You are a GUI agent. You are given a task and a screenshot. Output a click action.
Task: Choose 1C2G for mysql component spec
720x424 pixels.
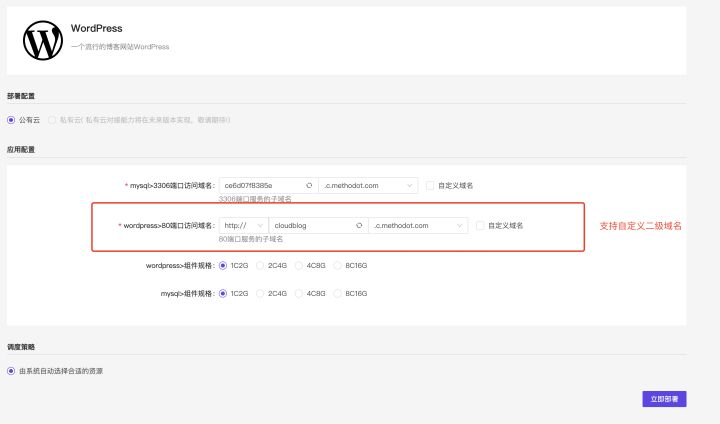[223, 294]
